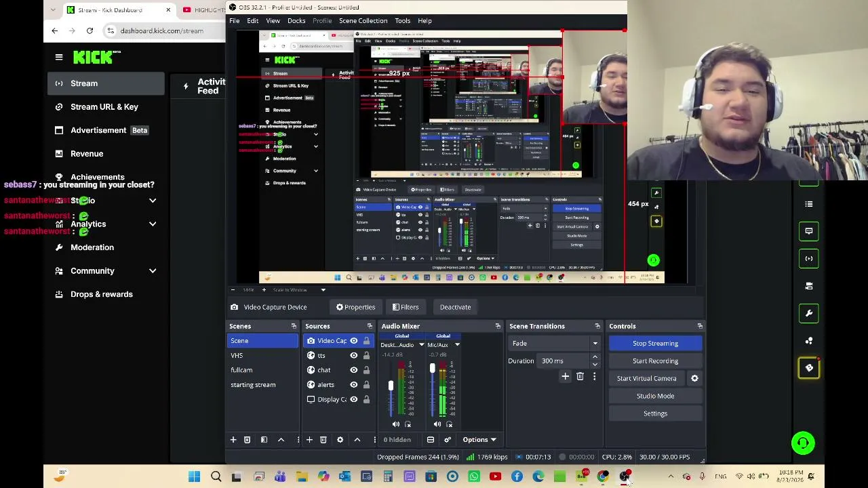The width and height of the screenshot is (868, 488).
Task: Add a new scene with the plus icon
Action: coord(233,440)
